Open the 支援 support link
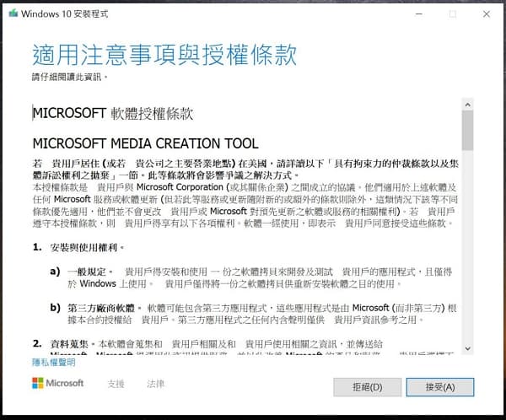 click(116, 384)
